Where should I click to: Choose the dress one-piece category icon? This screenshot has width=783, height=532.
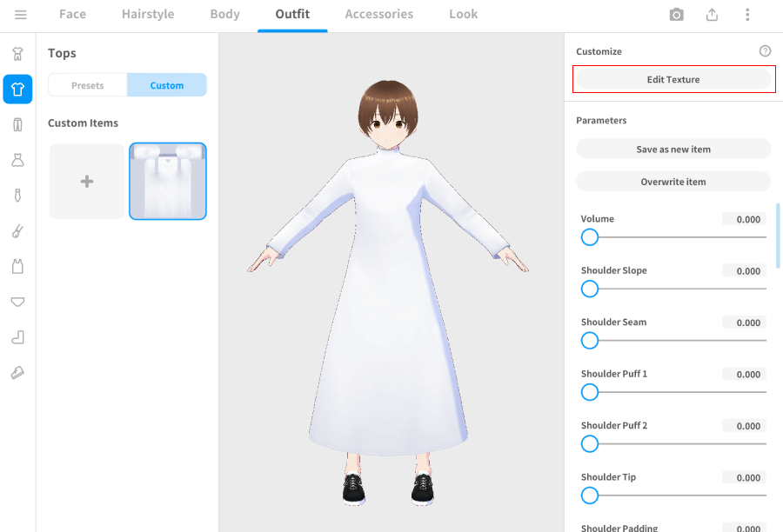pyautogui.click(x=17, y=160)
